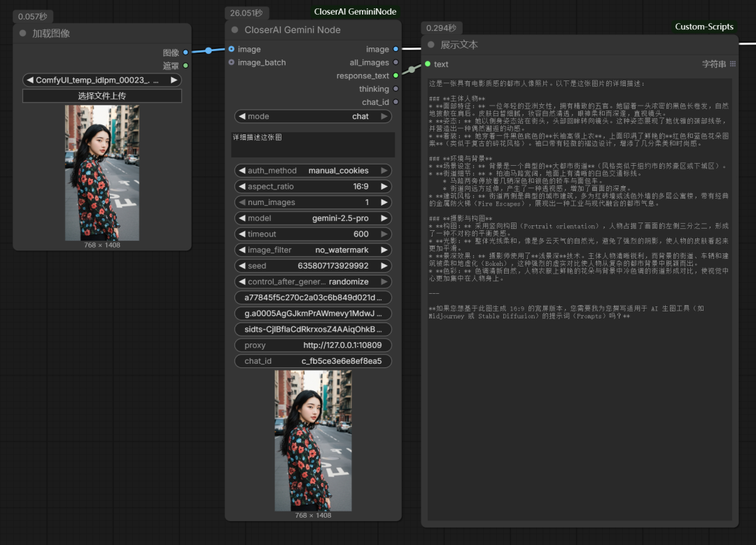Viewport: 756px width, 545px height.
Task: Click the thinking output port
Action: (395, 89)
